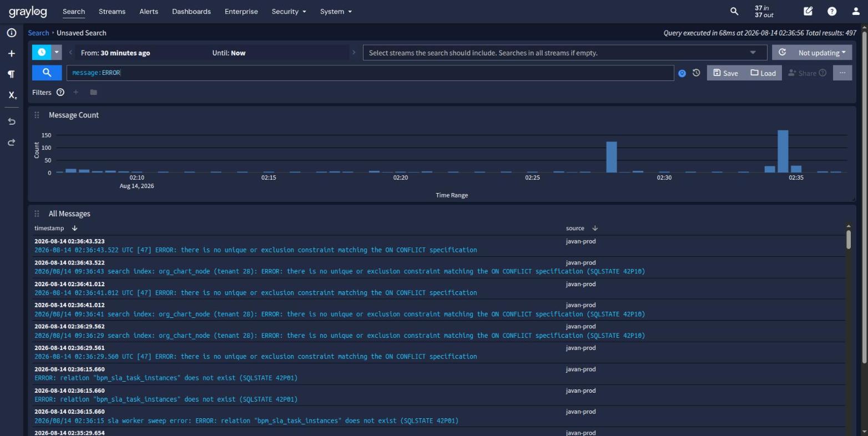The image size is (868, 436).
Task: Move time range backward with left chevron
Action: coord(70,53)
